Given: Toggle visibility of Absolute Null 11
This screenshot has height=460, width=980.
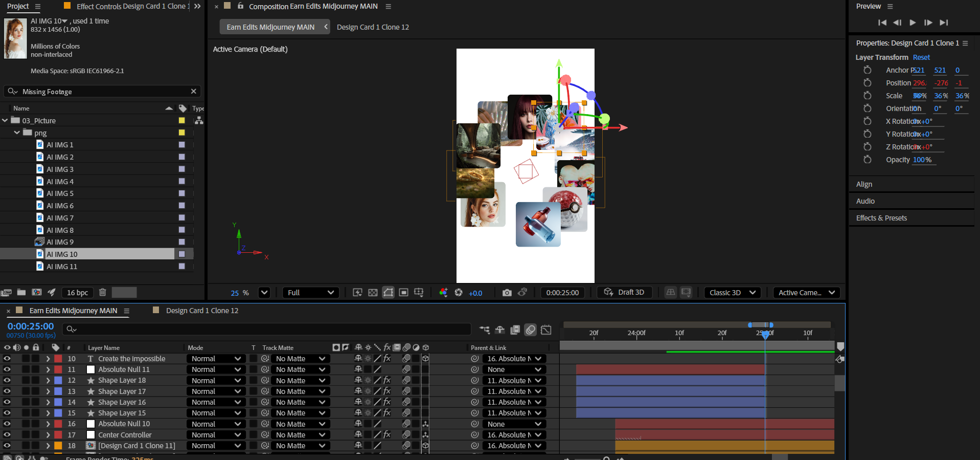Looking at the screenshot, I should point(7,369).
